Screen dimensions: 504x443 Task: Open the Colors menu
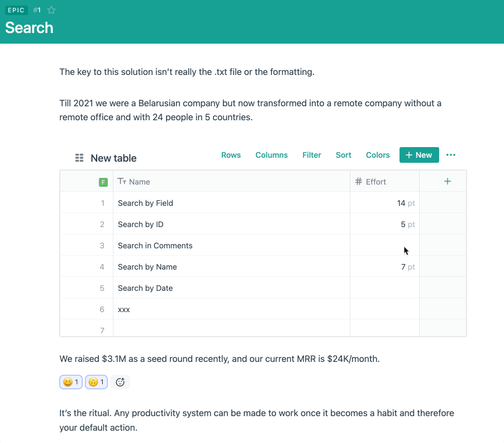[378, 155]
